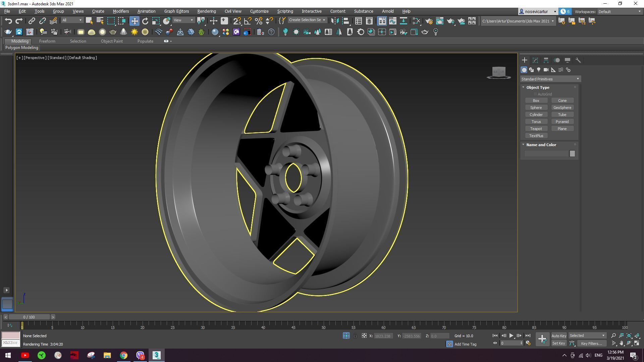Image resolution: width=644 pixels, height=362 pixels.
Task: Open the Utilities wrench panel tab
Action: point(578,60)
